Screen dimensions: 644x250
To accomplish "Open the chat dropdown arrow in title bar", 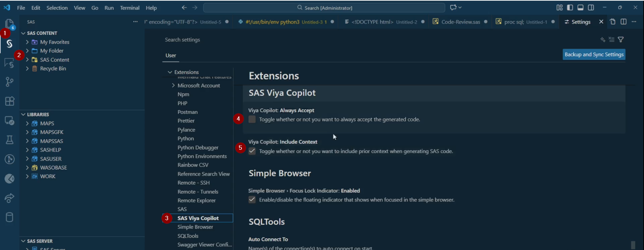I will [460, 8].
